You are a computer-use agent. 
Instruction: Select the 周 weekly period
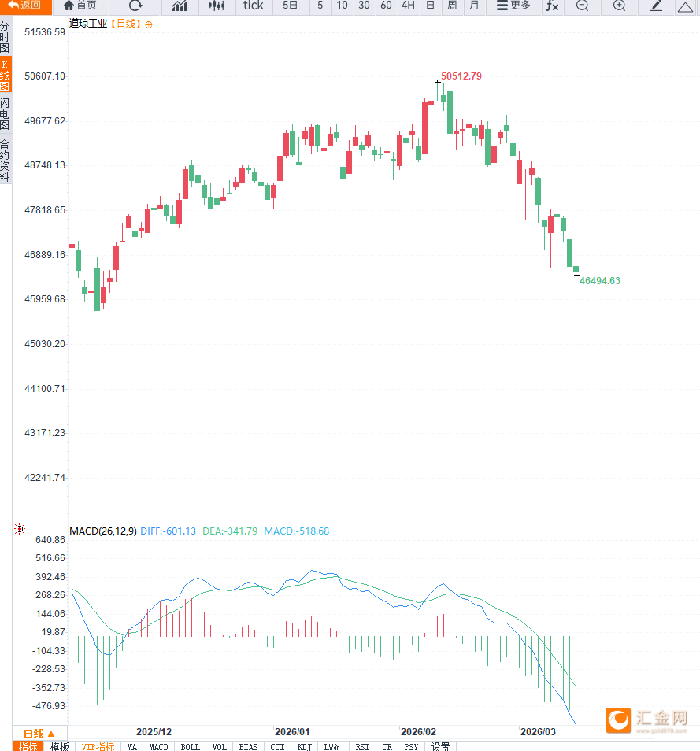click(452, 6)
